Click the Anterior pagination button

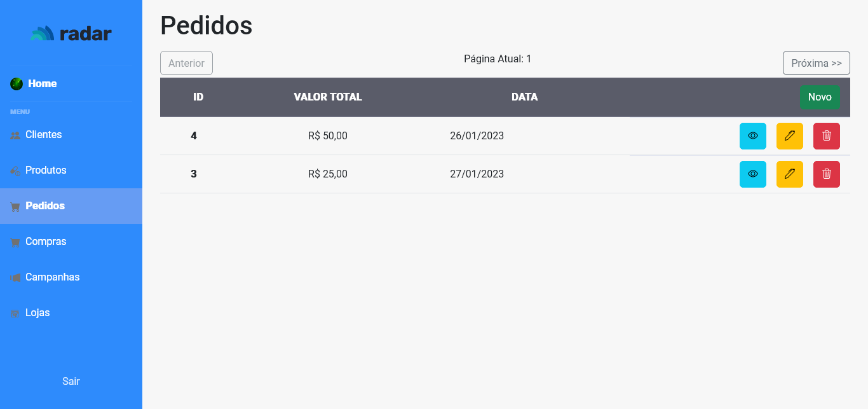(x=186, y=63)
